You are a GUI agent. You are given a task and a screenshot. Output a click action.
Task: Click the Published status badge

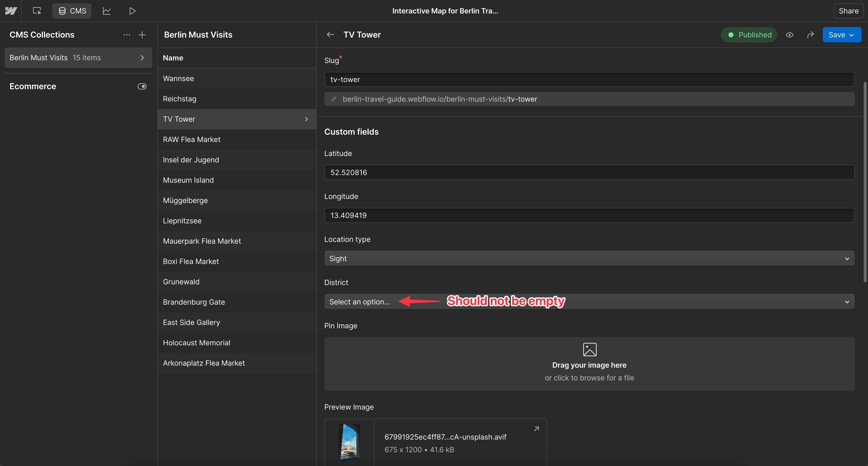click(749, 35)
